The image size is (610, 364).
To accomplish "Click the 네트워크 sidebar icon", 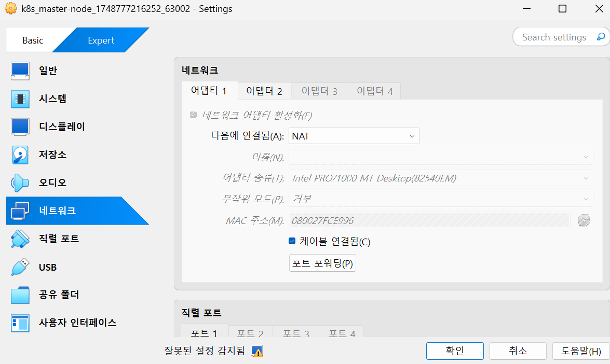I will point(20,211).
